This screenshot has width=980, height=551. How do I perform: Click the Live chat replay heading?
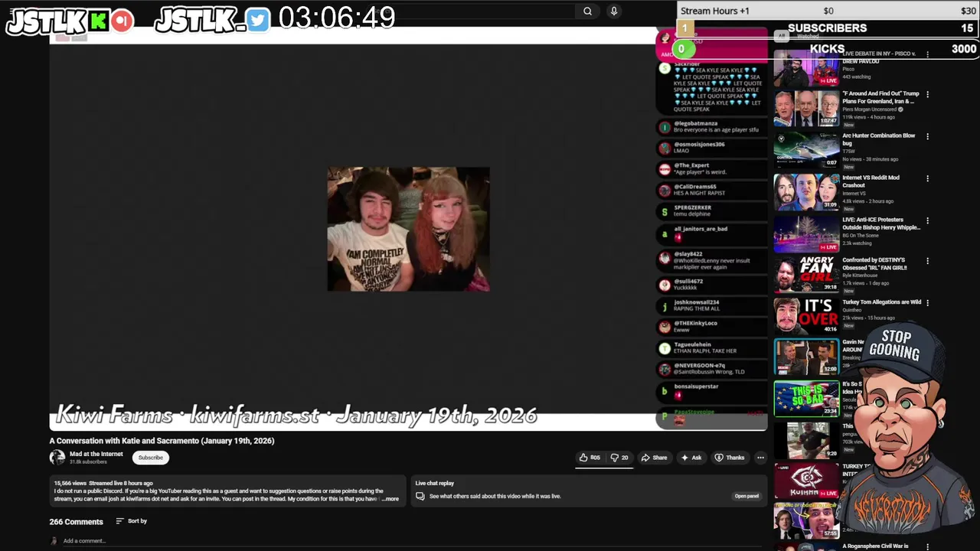point(434,483)
